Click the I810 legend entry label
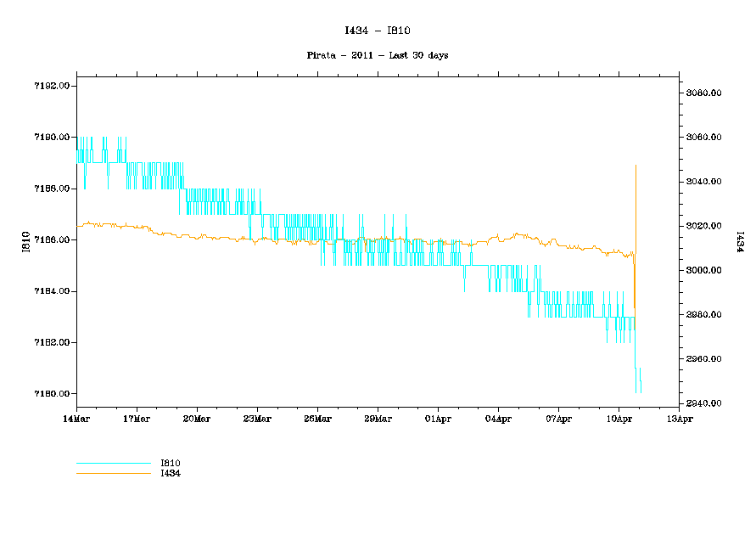The height and width of the screenshot is (535, 756). tap(171, 463)
